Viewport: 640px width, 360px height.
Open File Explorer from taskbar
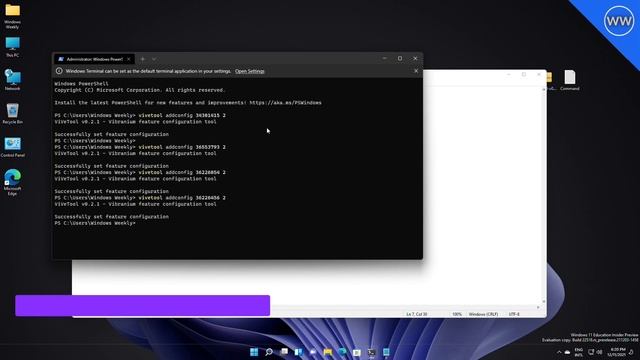(328, 352)
